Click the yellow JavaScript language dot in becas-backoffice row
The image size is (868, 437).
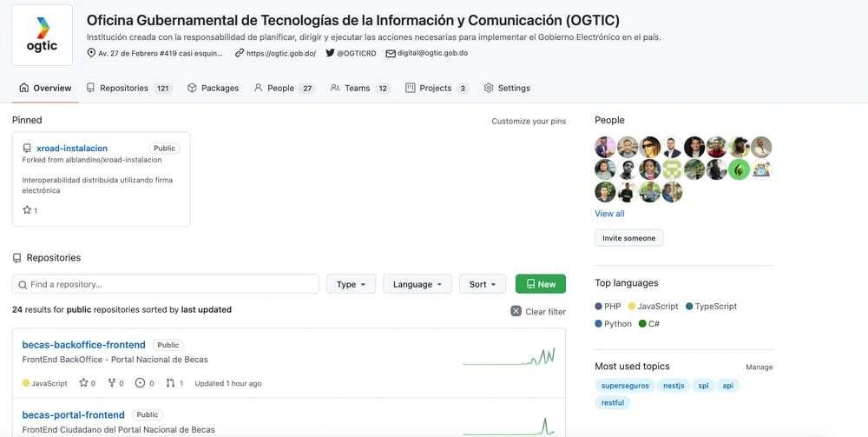point(26,383)
